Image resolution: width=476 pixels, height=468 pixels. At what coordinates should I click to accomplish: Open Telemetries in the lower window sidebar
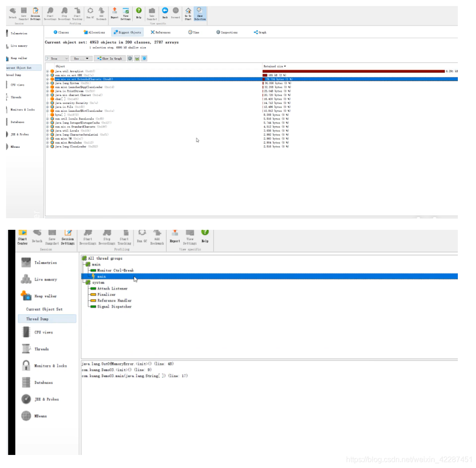[x=39, y=262]
